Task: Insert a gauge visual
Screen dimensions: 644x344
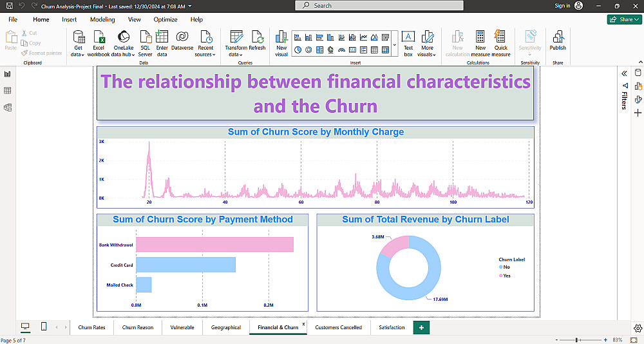Action: (x=341, y=50)
